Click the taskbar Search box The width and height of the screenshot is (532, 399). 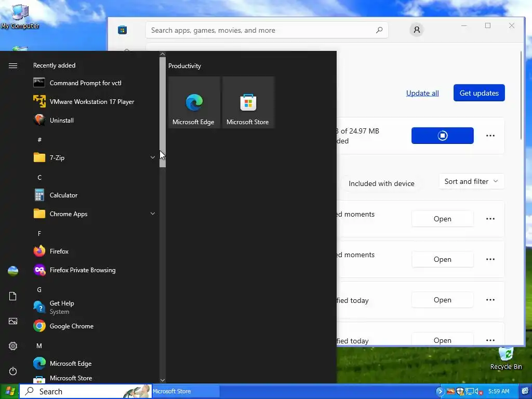85,391
